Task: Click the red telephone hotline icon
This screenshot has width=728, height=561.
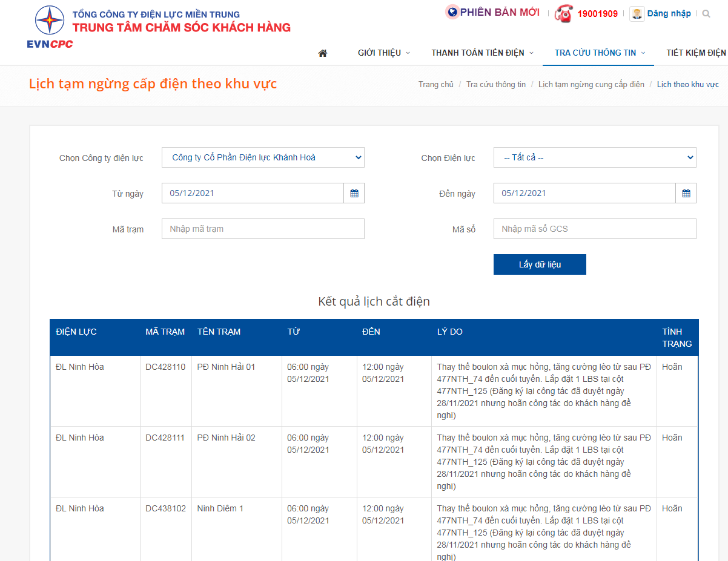Action: click(564, 13)
